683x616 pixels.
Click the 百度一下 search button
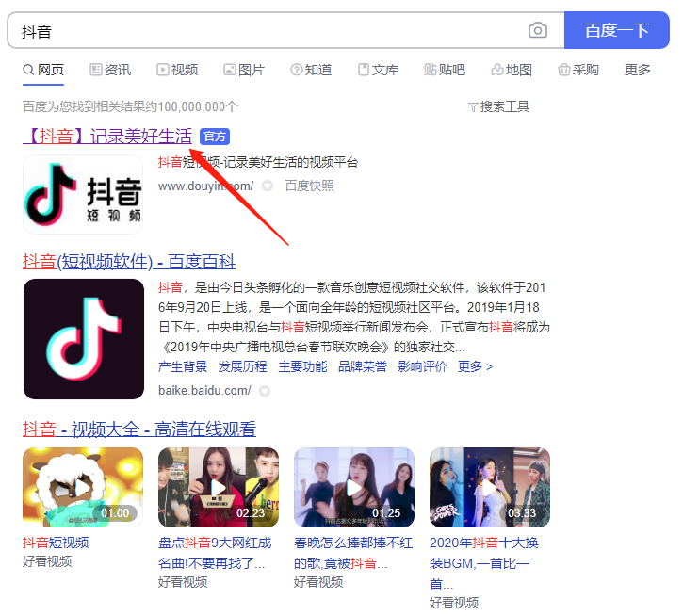coord(616,30)
